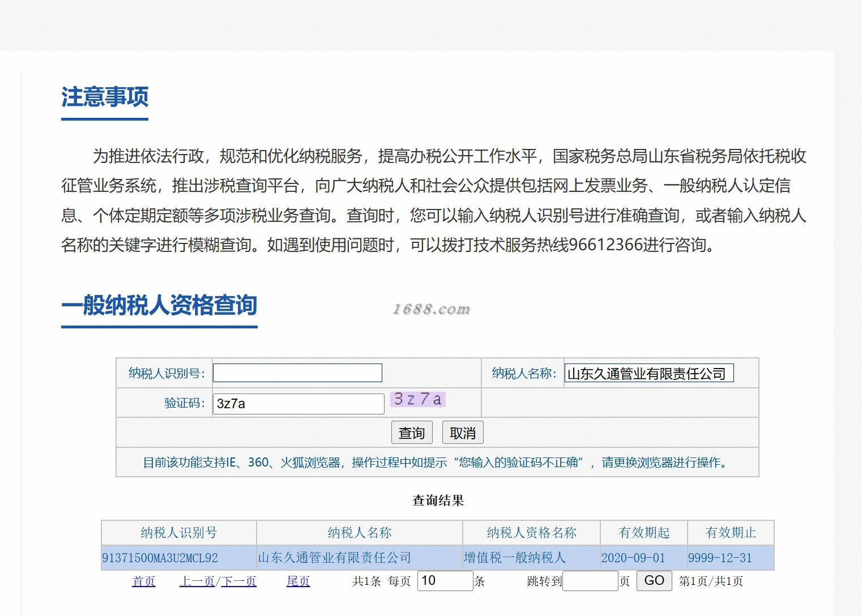862x616 pixels.
Task: Click the browser support notice mentioning IE、360、火狐
Action: (x=437, y=463)
